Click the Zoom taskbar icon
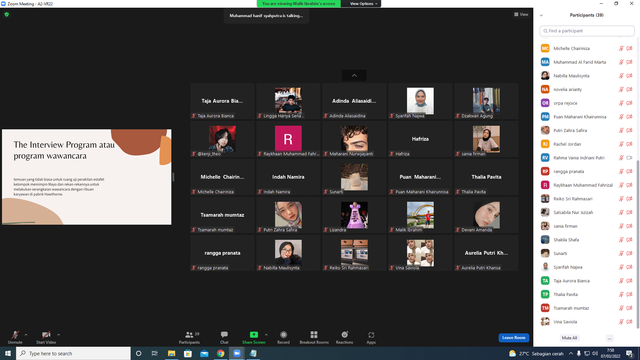The height and width of the screenshot is (360, 640). pos(237,353)
